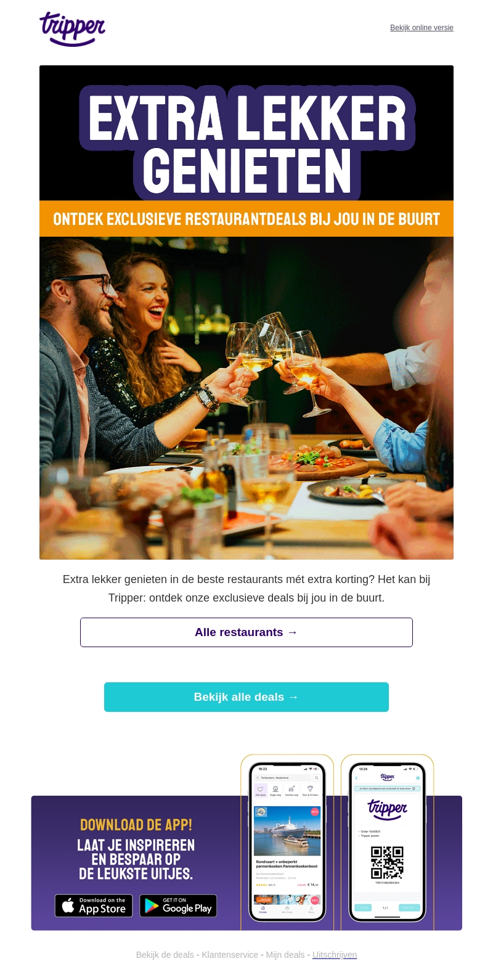This screenshot has width=493, height=980.
Task: Click the 'Uitschrijven' unsubscribe link
Action: click(335, 955)
